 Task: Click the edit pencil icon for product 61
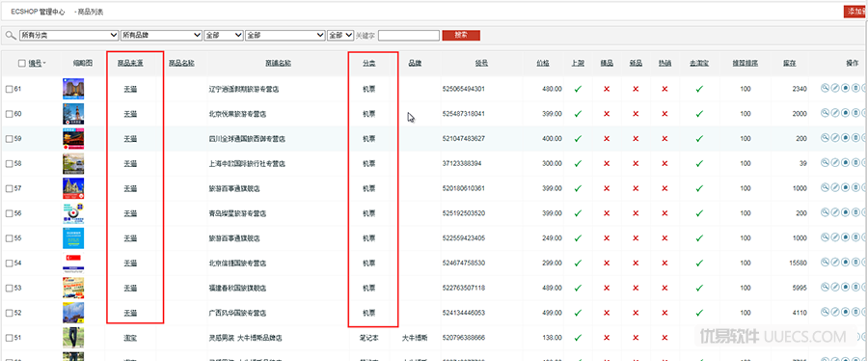click(x=835, y=88)
